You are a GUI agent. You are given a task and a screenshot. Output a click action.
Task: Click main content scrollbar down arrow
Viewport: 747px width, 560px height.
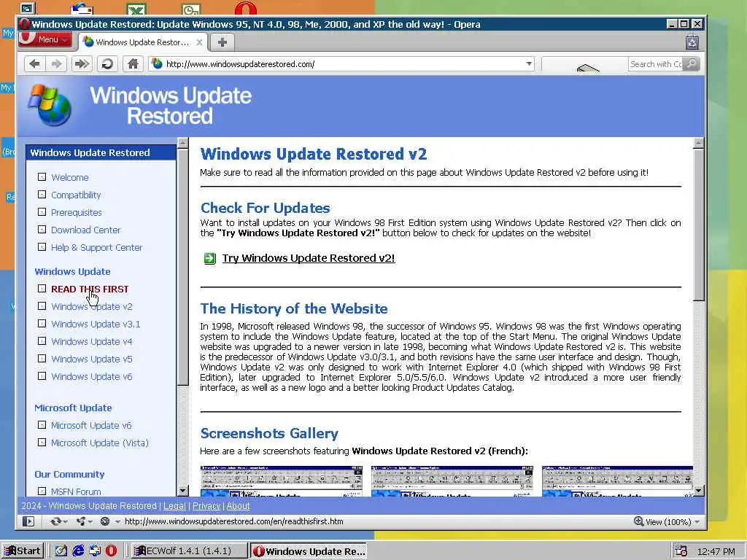pyautogui.click(x=698, y=491)
